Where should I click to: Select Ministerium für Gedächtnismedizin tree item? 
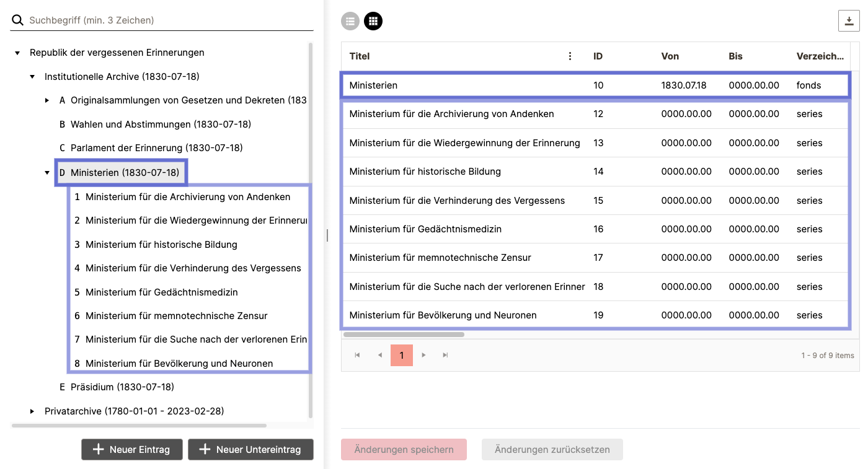tap(161, 292)
